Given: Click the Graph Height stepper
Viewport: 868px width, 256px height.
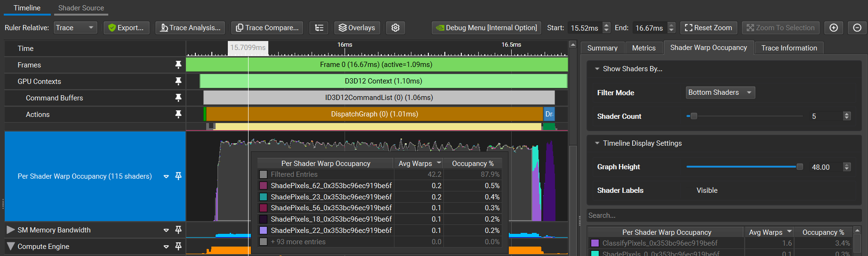Looking at the screenshot, I should pos(847,167).
